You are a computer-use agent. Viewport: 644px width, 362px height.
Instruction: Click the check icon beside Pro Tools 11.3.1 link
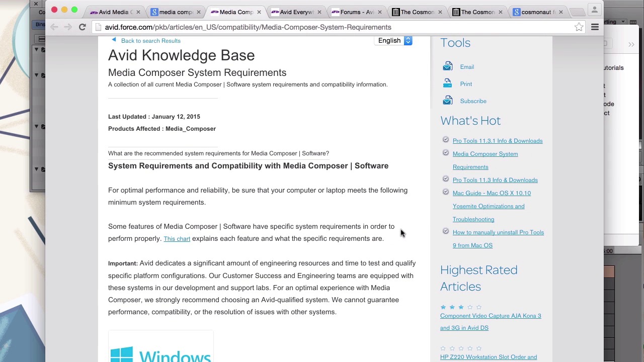click(445, 140)
